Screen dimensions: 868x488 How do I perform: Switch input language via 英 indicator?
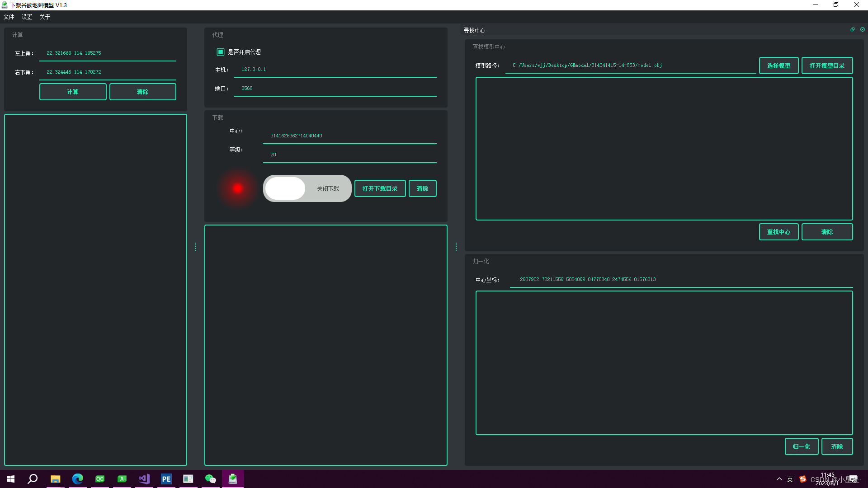tap(790, 479)
